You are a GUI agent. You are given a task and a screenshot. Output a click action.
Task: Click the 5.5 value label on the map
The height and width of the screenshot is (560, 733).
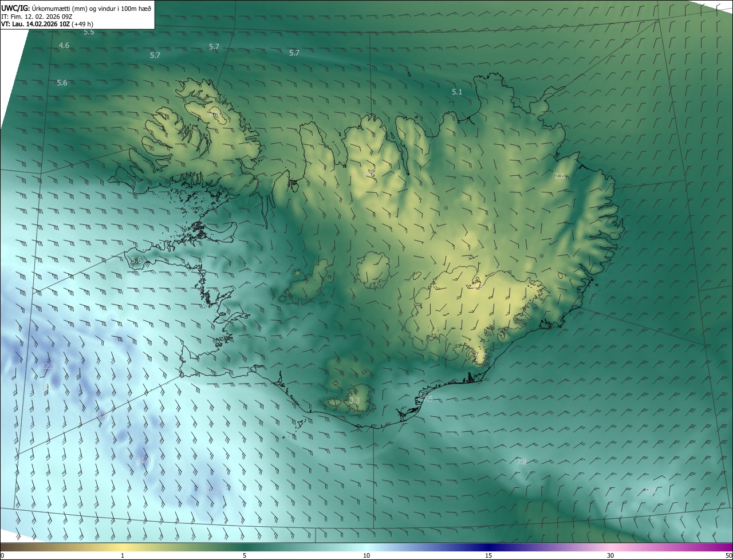coord(89,33)
